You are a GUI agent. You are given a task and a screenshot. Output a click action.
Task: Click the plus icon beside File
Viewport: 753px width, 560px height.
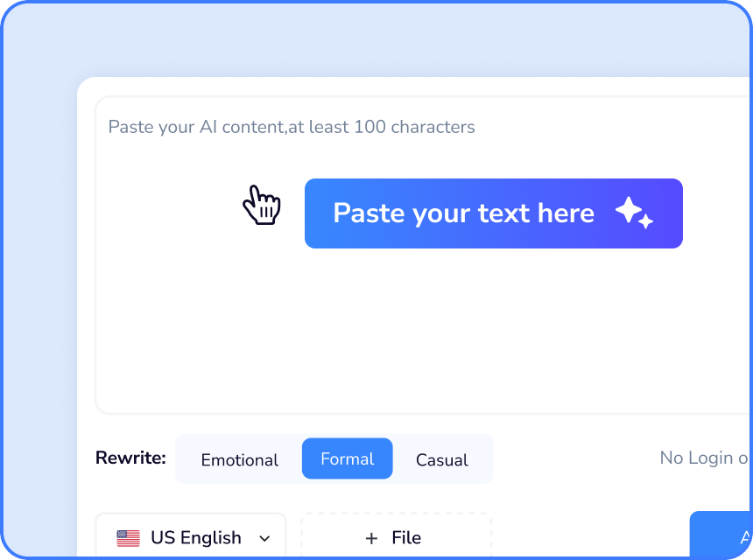[x=371, y=538]
